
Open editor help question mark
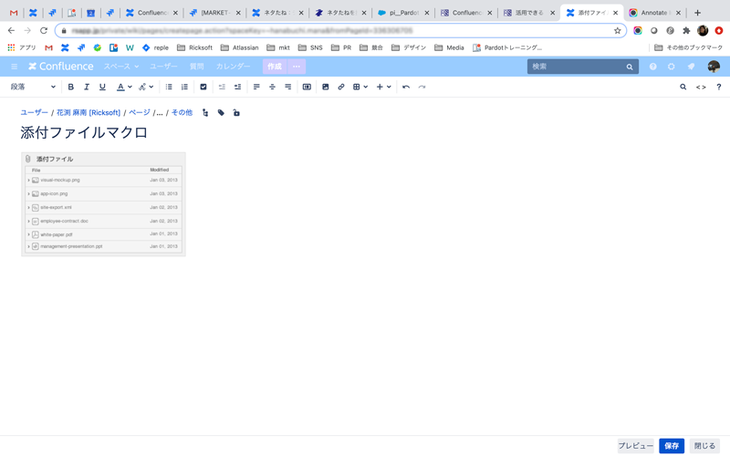click(719, 87)
